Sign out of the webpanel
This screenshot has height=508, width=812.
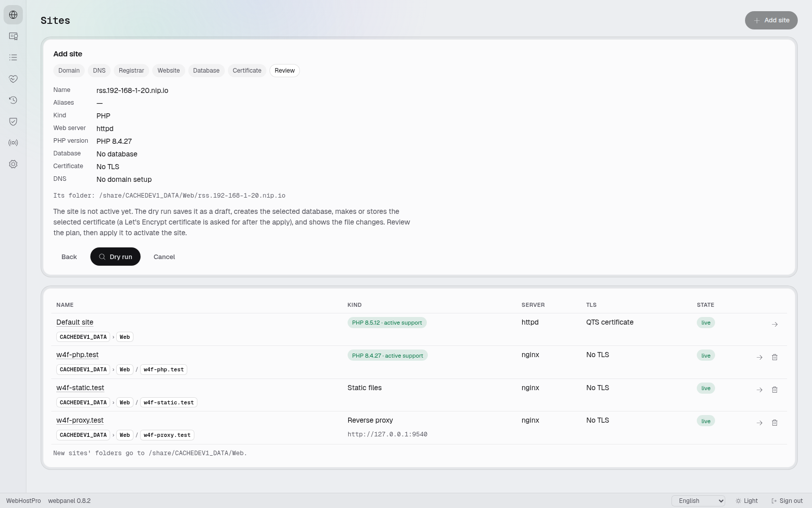[x=787, y=501]
